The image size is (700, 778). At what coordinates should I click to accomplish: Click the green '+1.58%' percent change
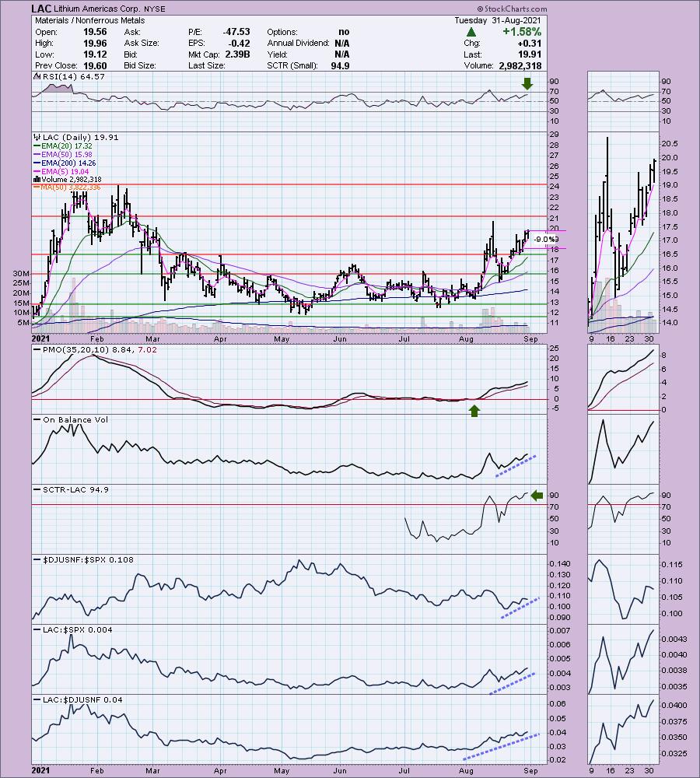[521, 32]
